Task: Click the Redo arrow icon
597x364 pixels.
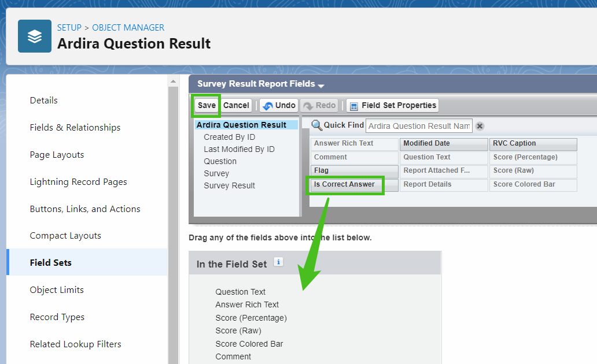Action: coord(310,105)
